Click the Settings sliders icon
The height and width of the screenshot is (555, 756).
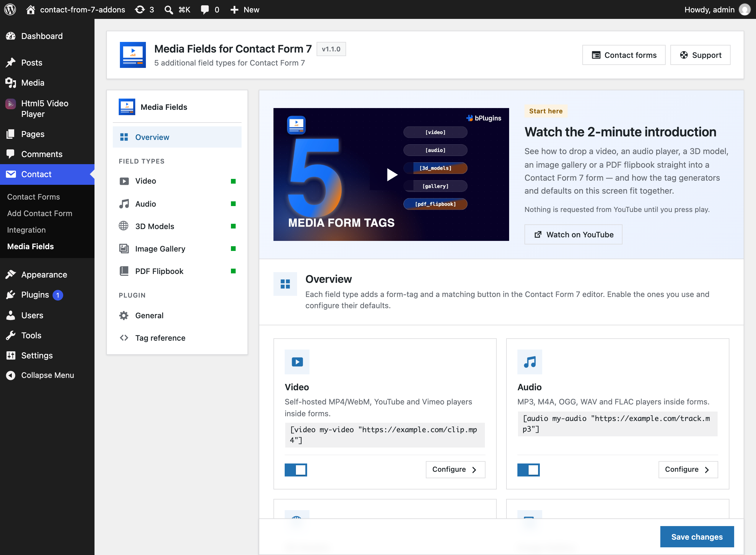click(11, 355)
